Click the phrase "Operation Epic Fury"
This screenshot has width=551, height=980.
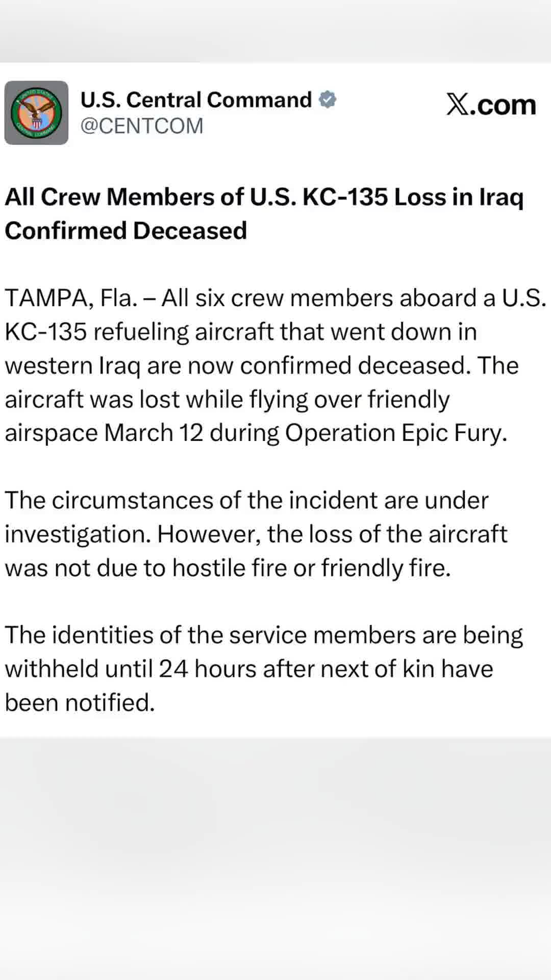[396, 433]
